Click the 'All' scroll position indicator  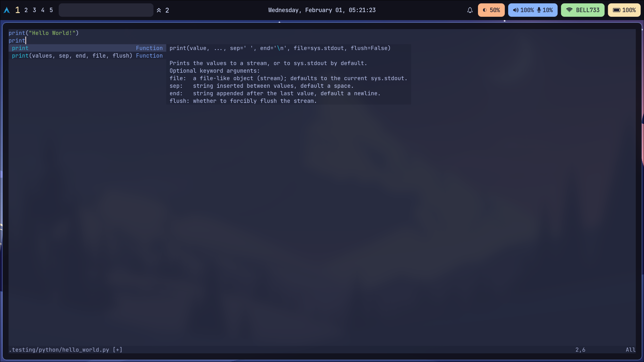[x=631, y=350]
